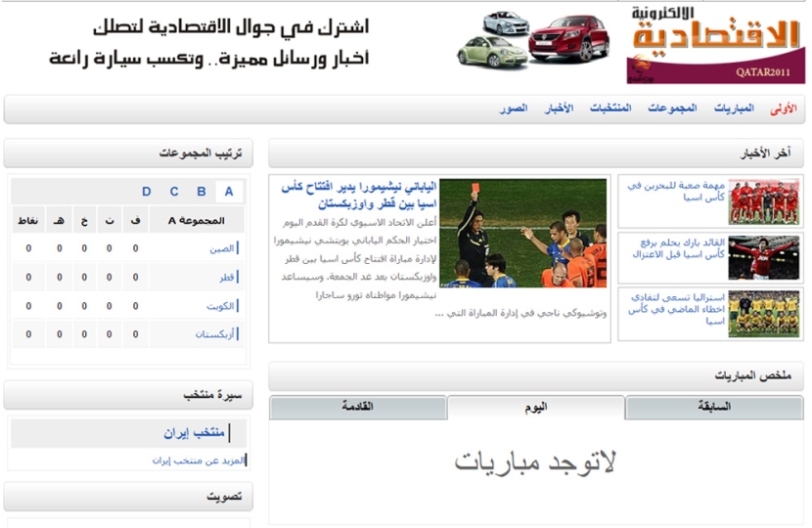This screenshot has height=528, width=812.
Task: Click the تصويت poll section header
Action: coord(128,497)
